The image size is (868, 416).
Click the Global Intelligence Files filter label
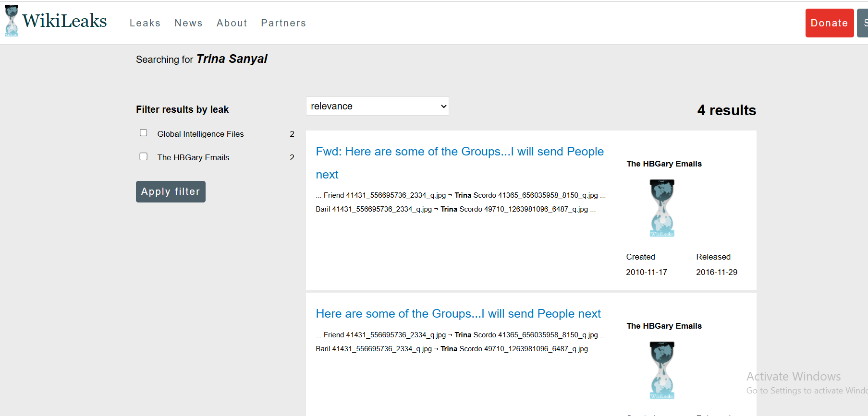point(200,134)
